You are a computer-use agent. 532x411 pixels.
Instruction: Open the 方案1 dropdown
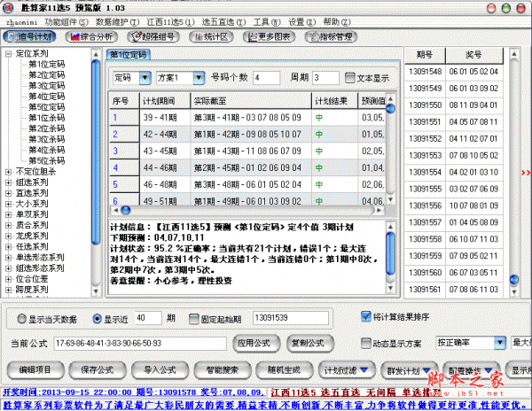click(199, 78)
